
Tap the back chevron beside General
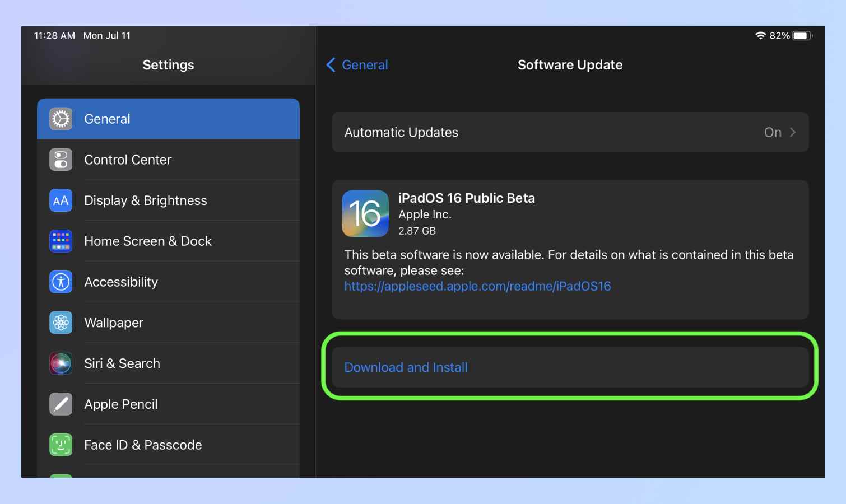click(x=331, y=65)
